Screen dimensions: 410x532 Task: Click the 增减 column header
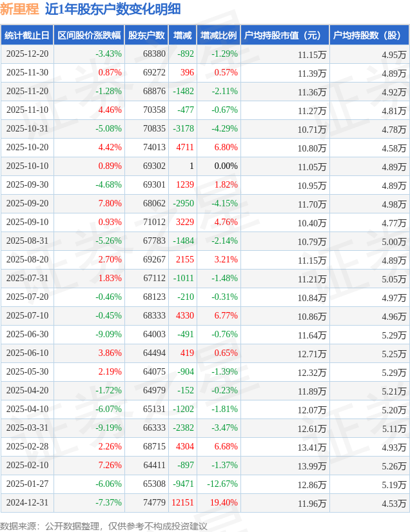[182, 35]
